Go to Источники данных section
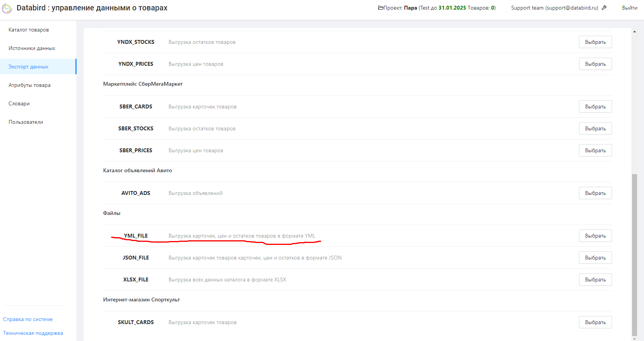The height and width of the screenshot is (341, 644). pos(32,48)
